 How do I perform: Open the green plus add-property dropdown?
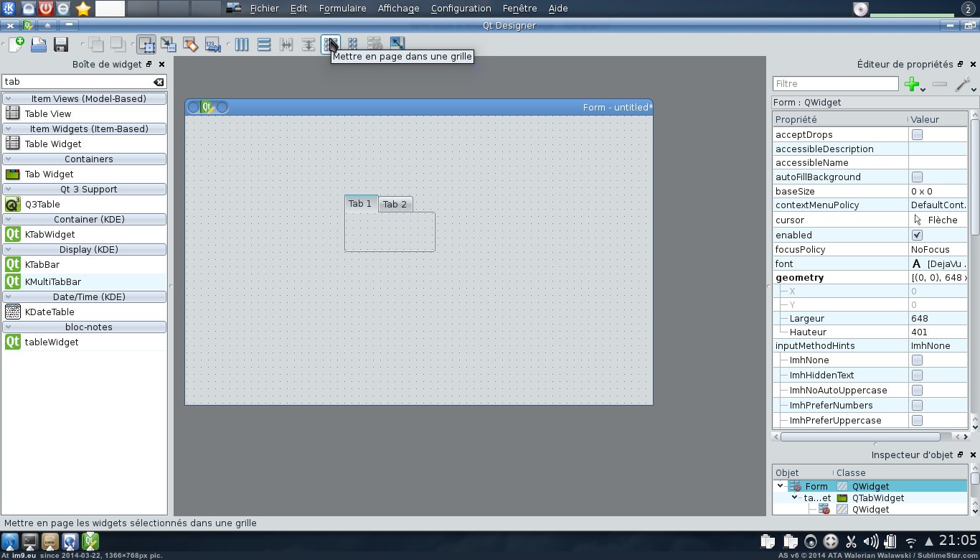(x=915, y=85)
